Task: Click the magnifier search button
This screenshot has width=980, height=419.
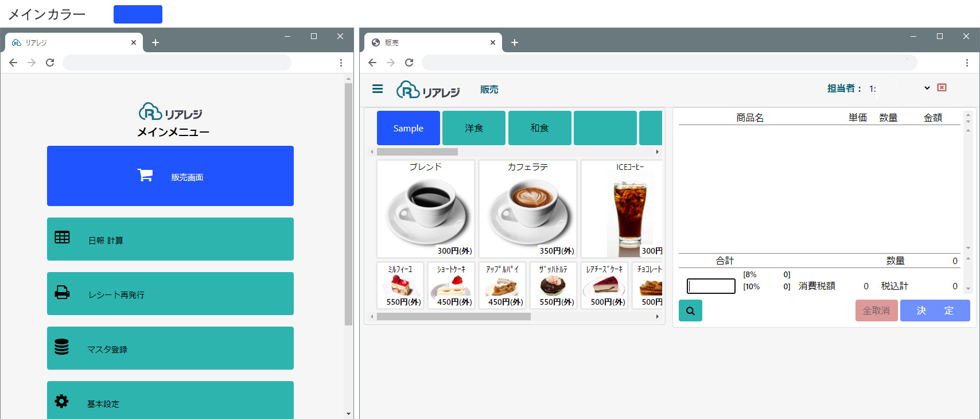Action: coord(690,311)
